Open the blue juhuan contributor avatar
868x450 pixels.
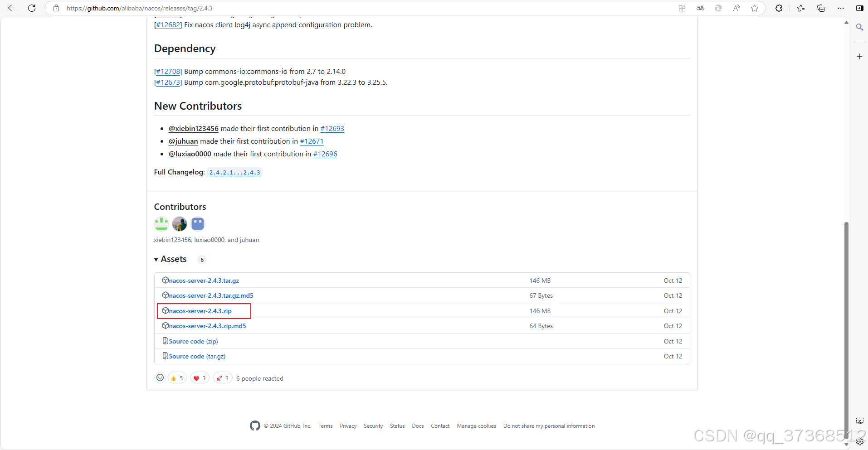tap(198, 224)
